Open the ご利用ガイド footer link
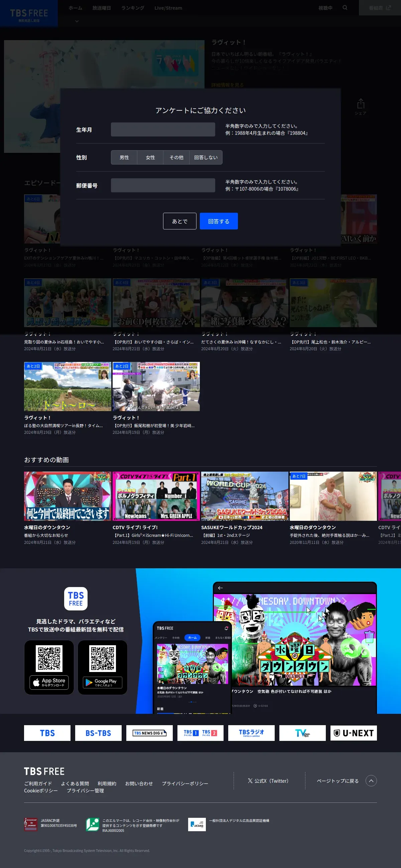The width and height of the screenshot is (401, 868). (38, 783)
